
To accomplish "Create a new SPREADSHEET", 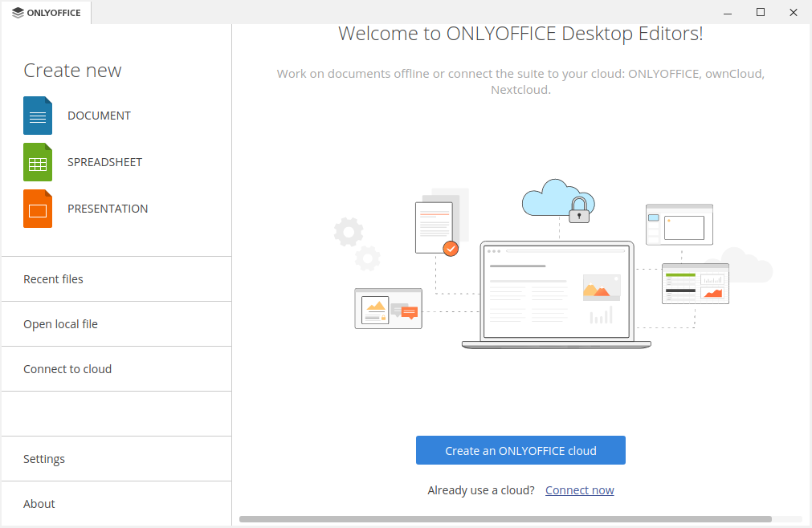I will tap(104, 162).
